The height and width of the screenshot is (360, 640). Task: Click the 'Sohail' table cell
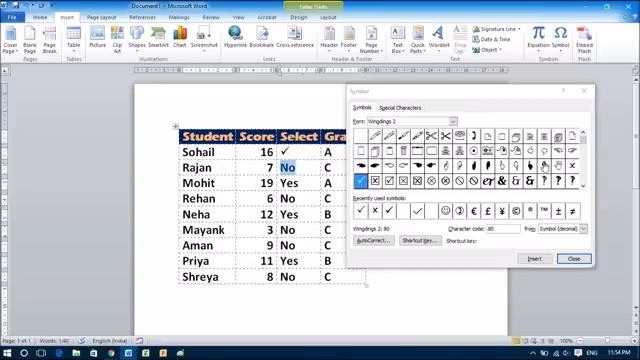tap(207, 152)
